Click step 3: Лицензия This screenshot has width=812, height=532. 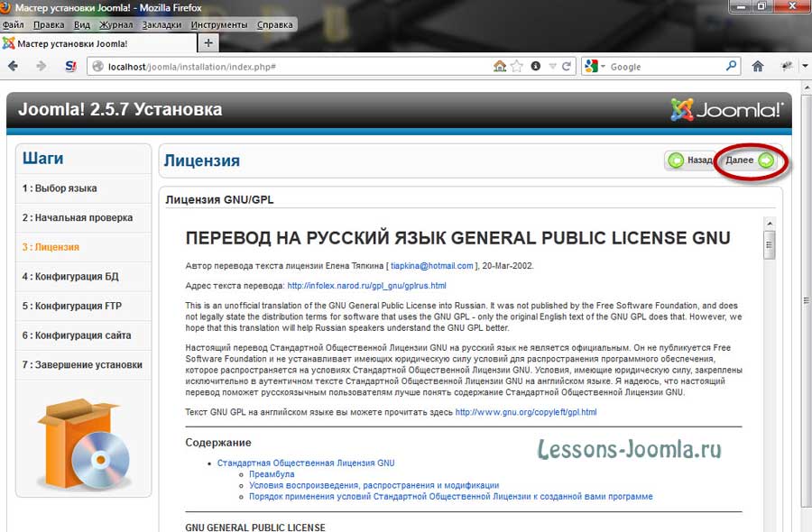(51, 247)
